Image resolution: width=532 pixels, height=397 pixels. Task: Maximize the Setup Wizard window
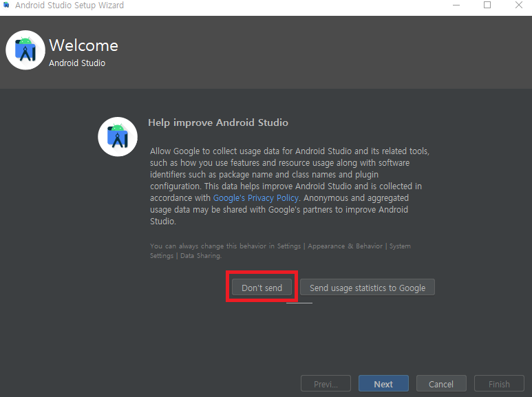(487, 5)
